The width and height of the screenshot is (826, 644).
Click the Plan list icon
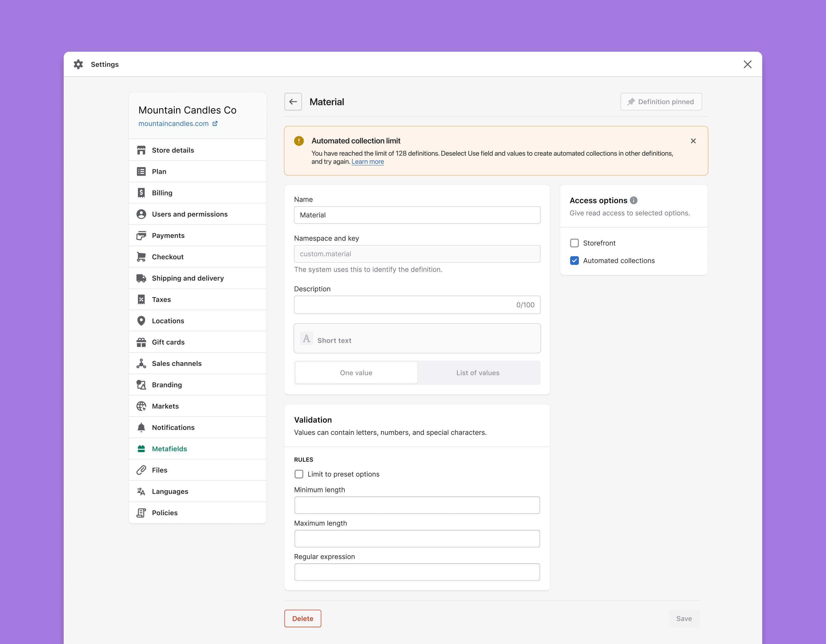[141, 172]
